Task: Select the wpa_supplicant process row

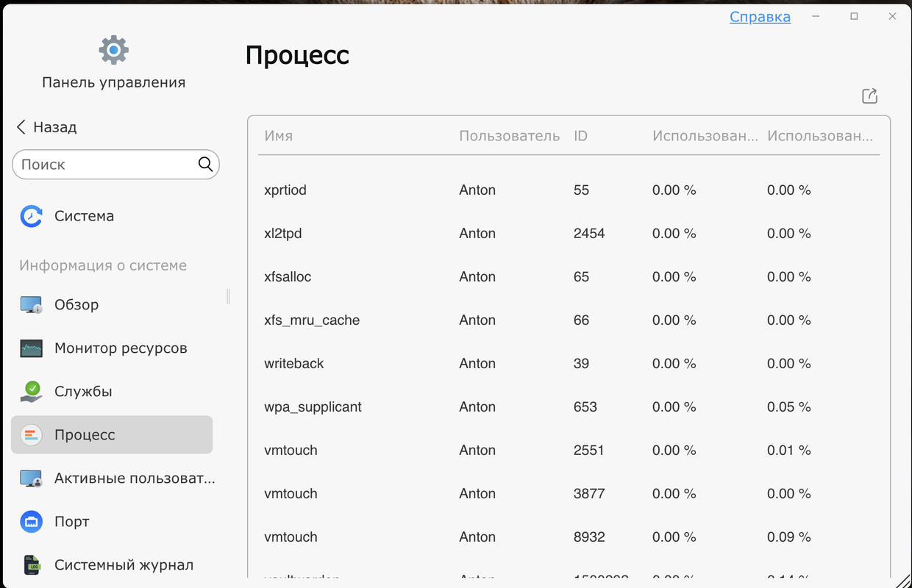Action: coord(569,406)
